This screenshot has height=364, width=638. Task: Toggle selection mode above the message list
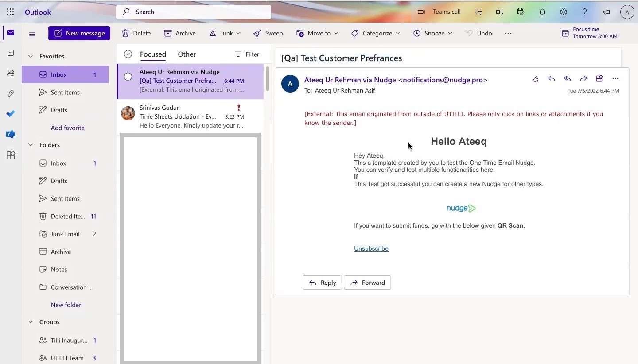coord(128,54)
